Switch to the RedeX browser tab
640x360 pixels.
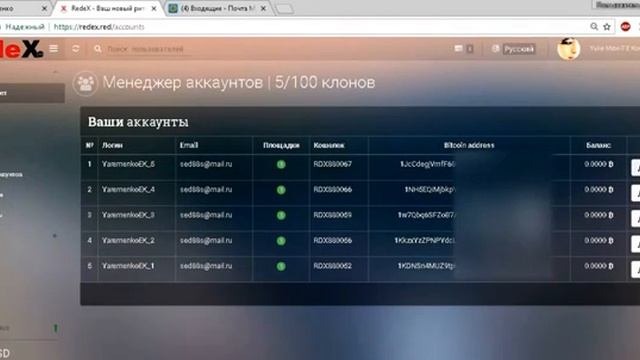pos(107,8)
